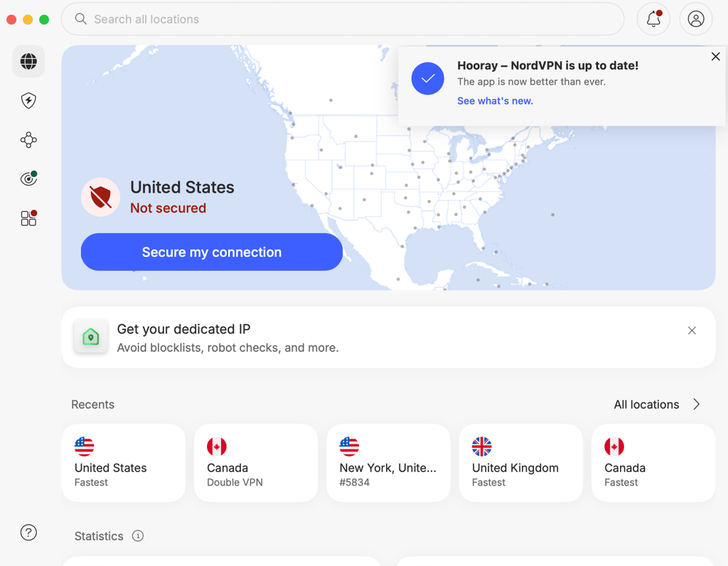This screenshot has height=566, width=728.
Task: Open the globe VPN map sidebar icon
Action: coord(28,61)
